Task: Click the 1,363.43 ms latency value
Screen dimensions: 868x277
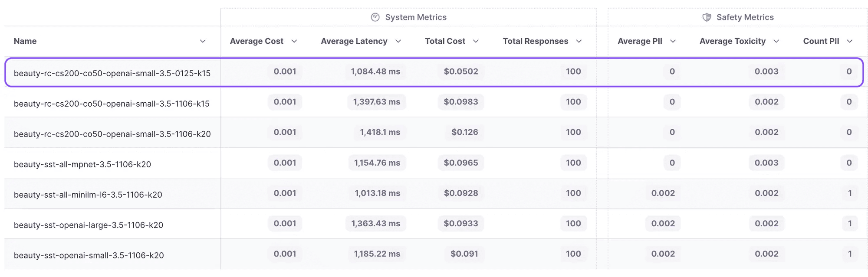Action: pyautogui.click(x=375, y=223)
